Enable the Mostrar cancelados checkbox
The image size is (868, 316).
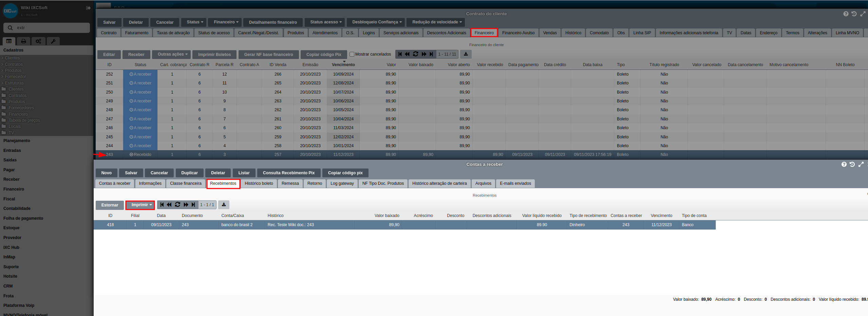(352, 54)
